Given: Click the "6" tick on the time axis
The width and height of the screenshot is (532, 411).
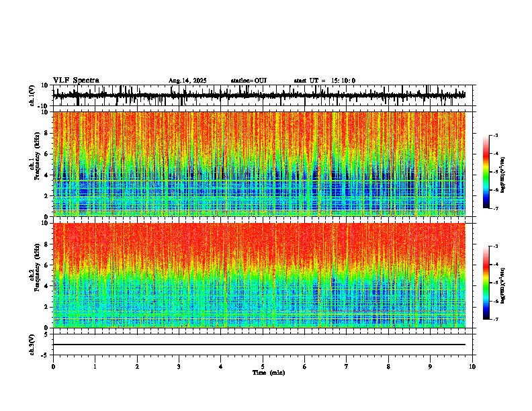Looking at the screenshot, I should (305, 367).
